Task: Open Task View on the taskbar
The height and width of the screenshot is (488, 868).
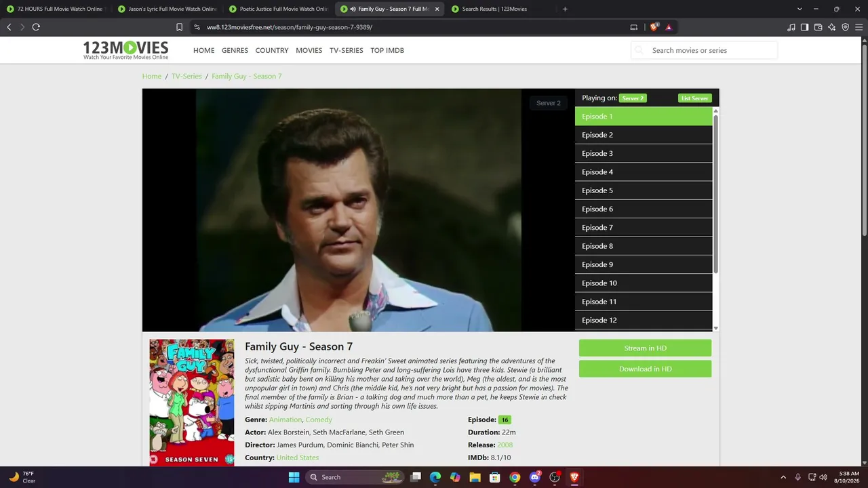Action: (416, 477)
